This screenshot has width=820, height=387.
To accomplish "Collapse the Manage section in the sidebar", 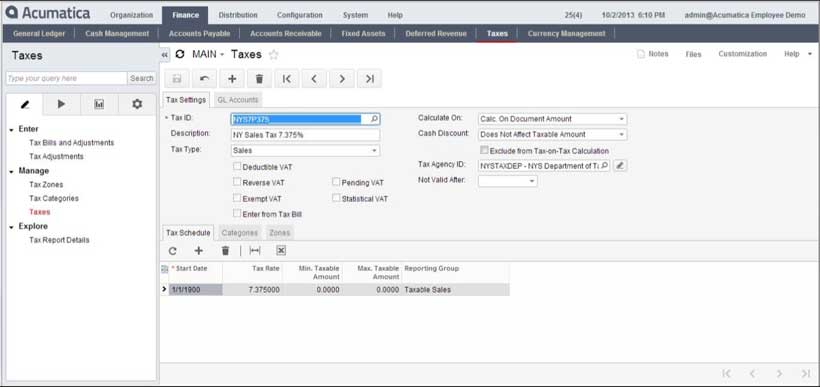I will [x=12, y=171].
